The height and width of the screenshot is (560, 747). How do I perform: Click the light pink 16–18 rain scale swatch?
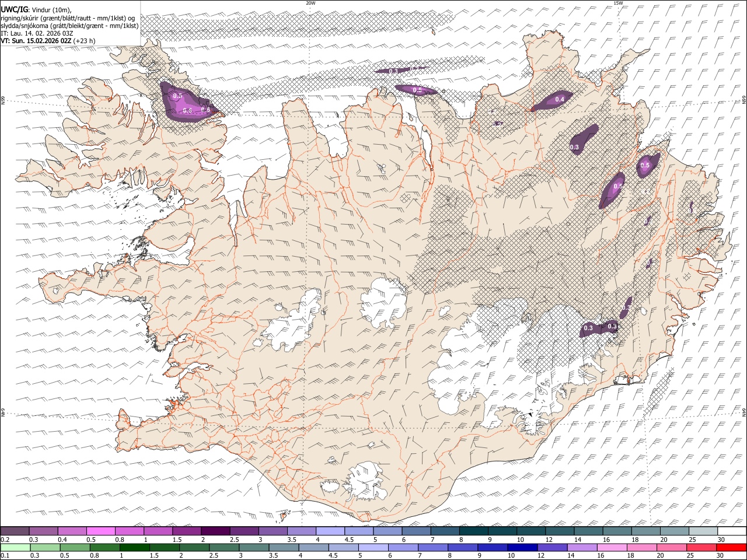coord(612,547)
